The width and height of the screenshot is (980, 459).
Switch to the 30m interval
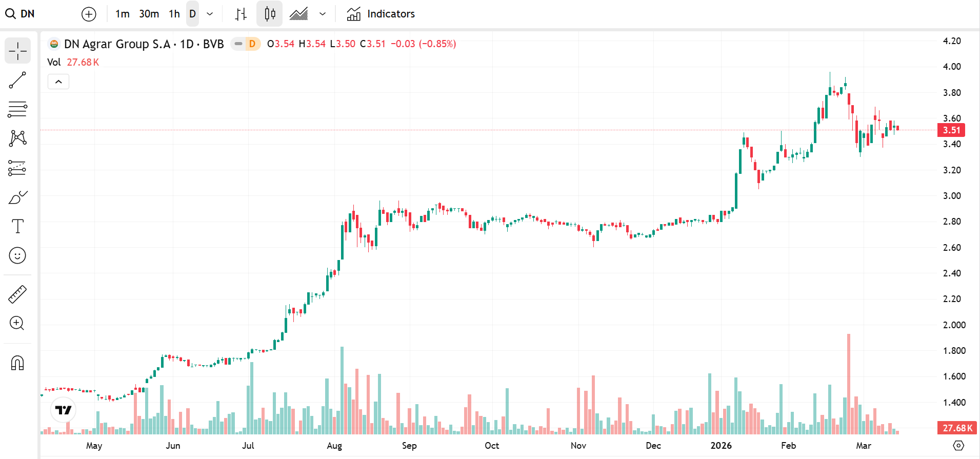point(149,14)
